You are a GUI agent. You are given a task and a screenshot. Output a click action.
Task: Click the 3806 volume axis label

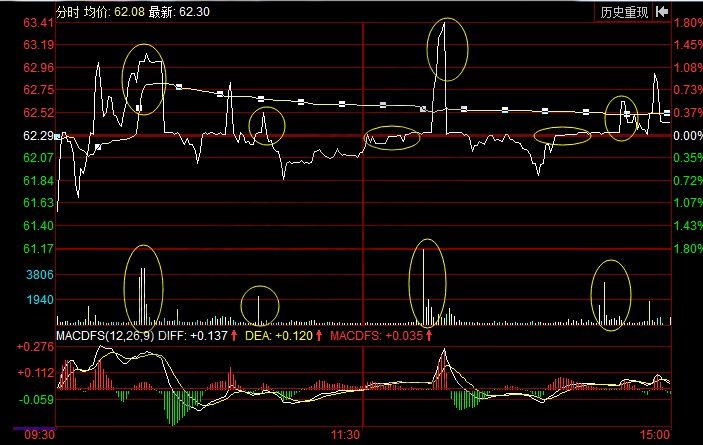click(x=40, y=274)
